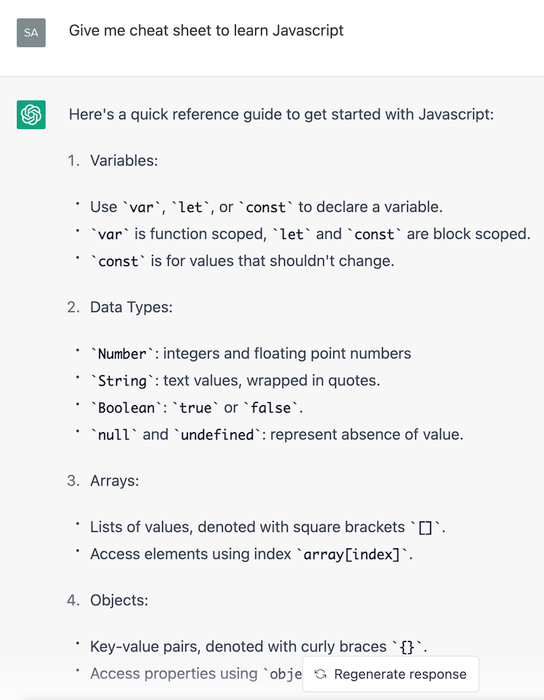This screenshot has height=700, width=544.
Task: Click the `Boolean` data type code text
Action: click(x=126, y=408)
